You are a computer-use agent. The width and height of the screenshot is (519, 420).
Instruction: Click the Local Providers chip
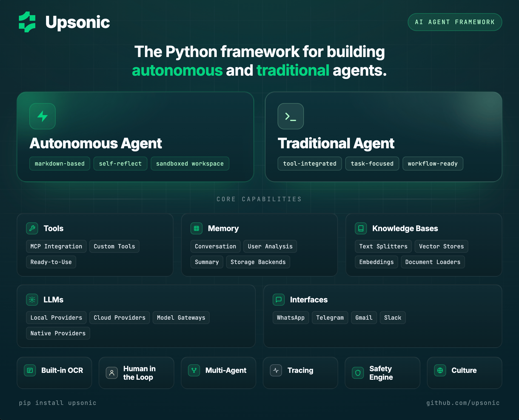pyautogui.click(x=56, y=318)
